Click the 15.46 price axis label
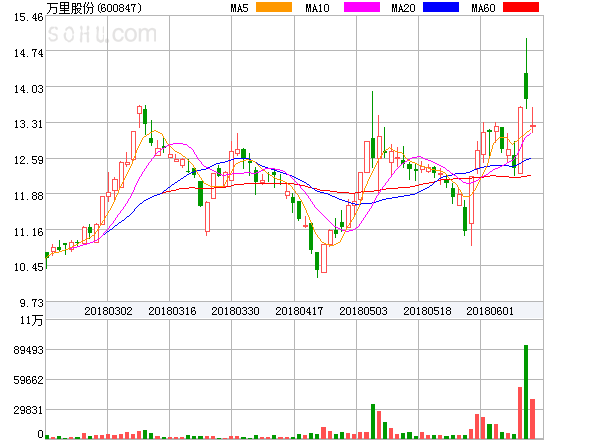This screenshot has height=440, width=600. 29,17
